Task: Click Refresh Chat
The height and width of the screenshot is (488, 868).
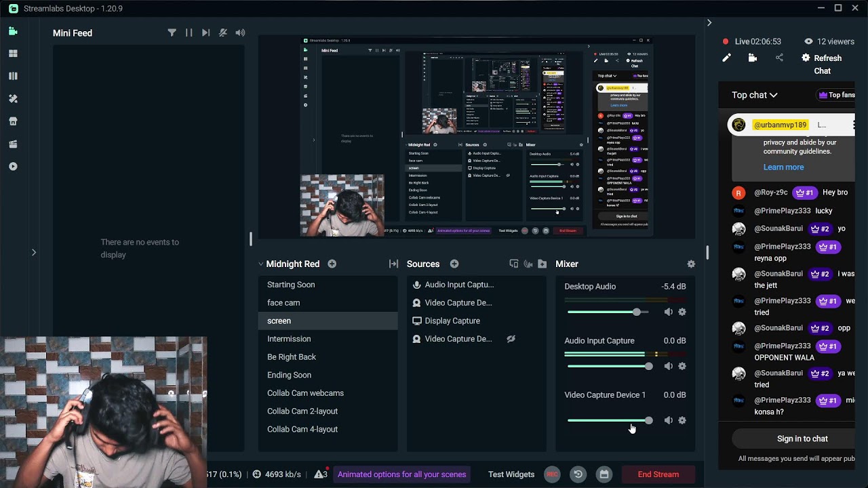Action: [x=822, y=64]
